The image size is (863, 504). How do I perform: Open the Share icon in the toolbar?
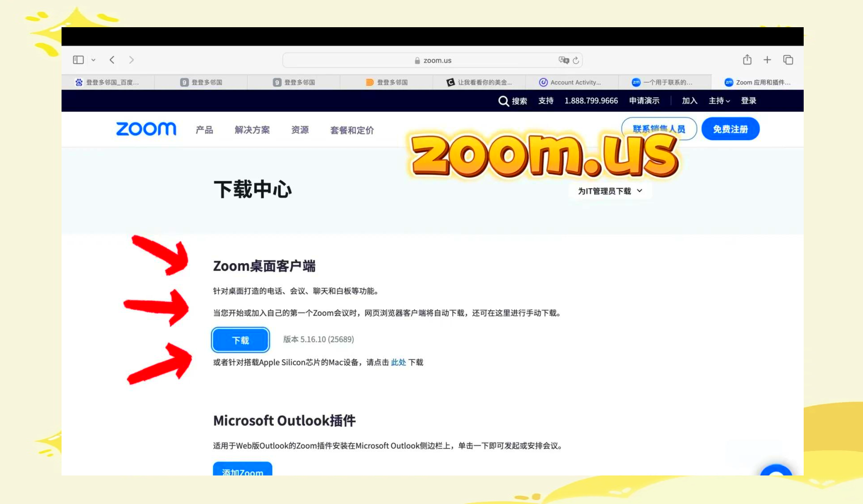coord(747,59)
